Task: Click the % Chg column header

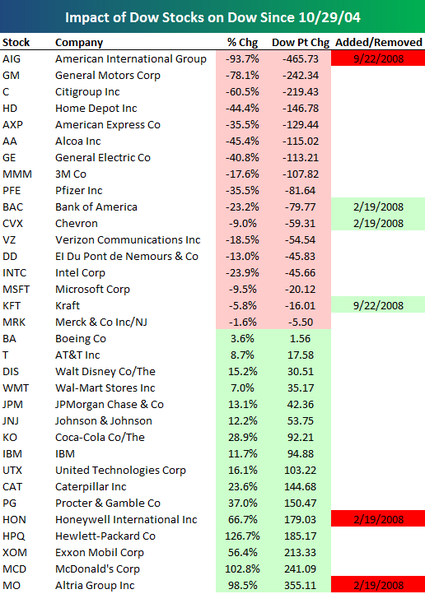Action: pos(242,42)
